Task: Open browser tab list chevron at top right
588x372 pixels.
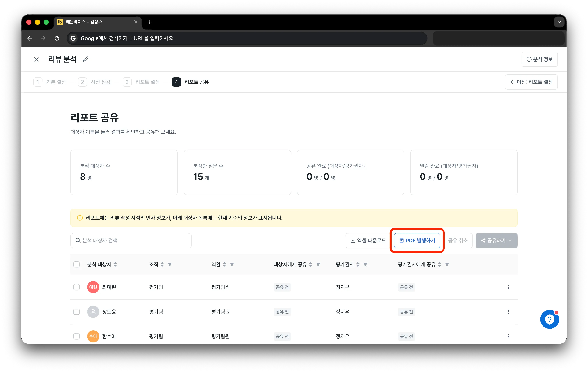Action: pyautogui.click(x=559, y=22)
